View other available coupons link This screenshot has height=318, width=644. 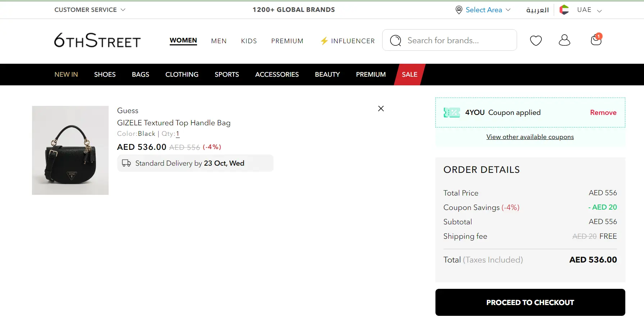click(x=530, y=137)
